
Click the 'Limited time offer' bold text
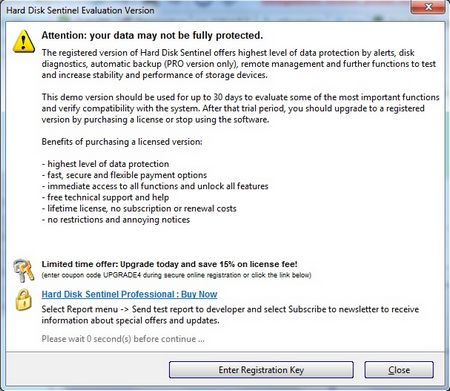(x=169, y=264)
